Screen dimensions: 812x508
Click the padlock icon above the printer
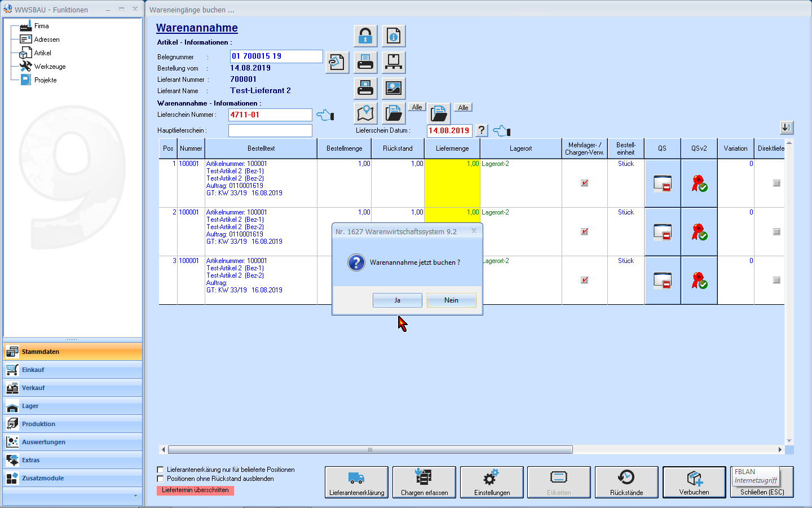(x=365, y=36)
